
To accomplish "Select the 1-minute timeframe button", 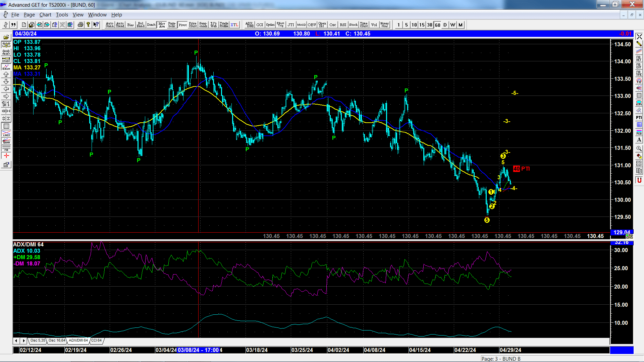I will click(398, 25).
